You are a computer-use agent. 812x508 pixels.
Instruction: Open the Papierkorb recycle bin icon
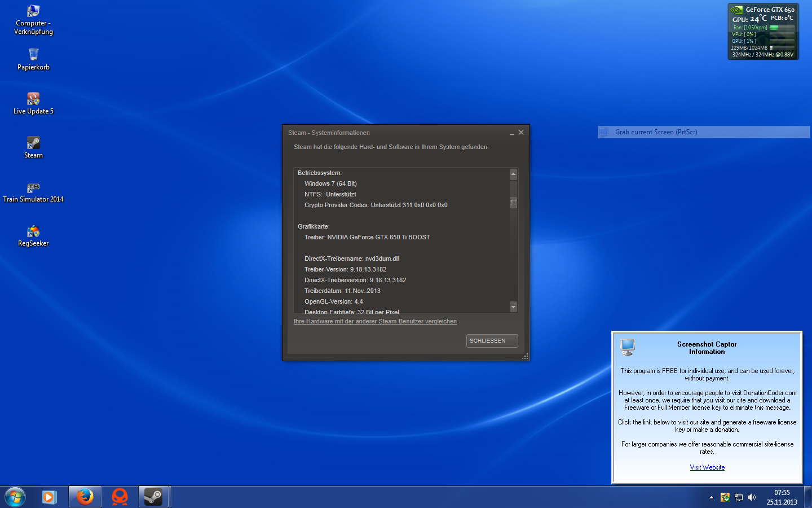pos(33,59)
